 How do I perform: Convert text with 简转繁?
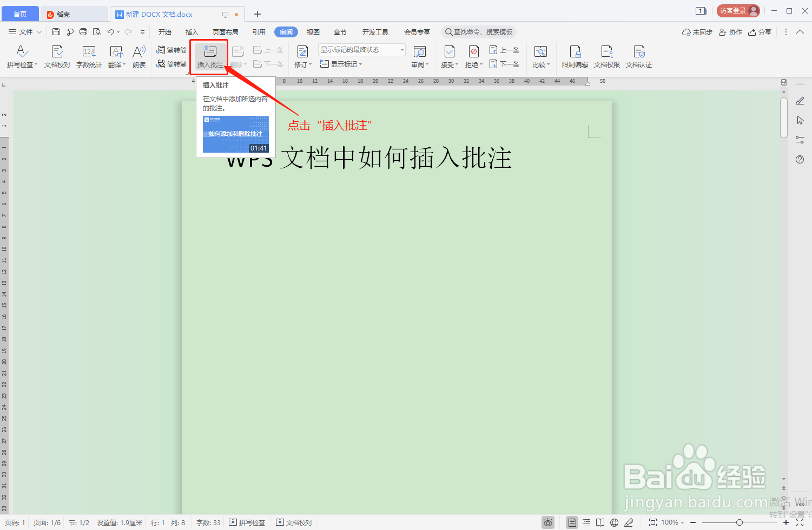click(171, 64)
